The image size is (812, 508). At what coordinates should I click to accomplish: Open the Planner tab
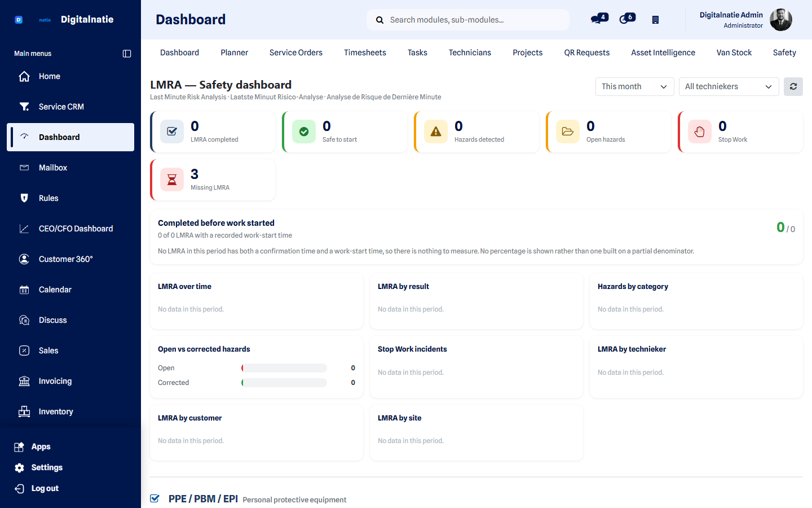click(x=234, y=52)
